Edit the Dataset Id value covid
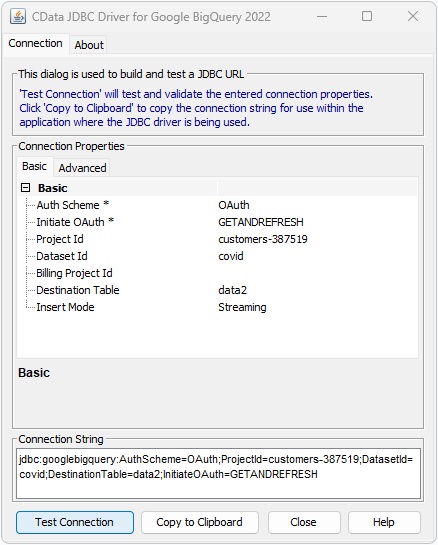 pyautogui.click(x=317, y=256)
